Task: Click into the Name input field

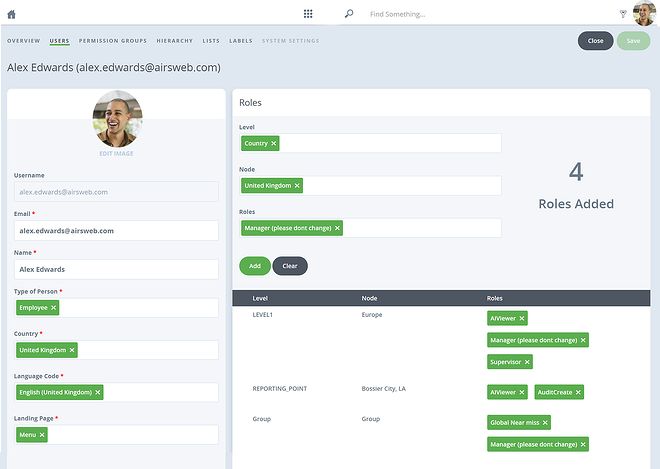Action: 116,269
